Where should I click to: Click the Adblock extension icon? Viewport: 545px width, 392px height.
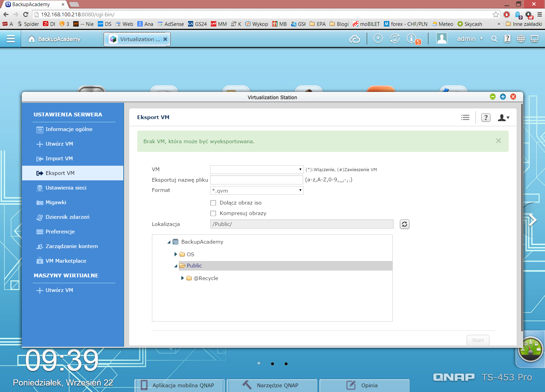click(x=507, y=14)
